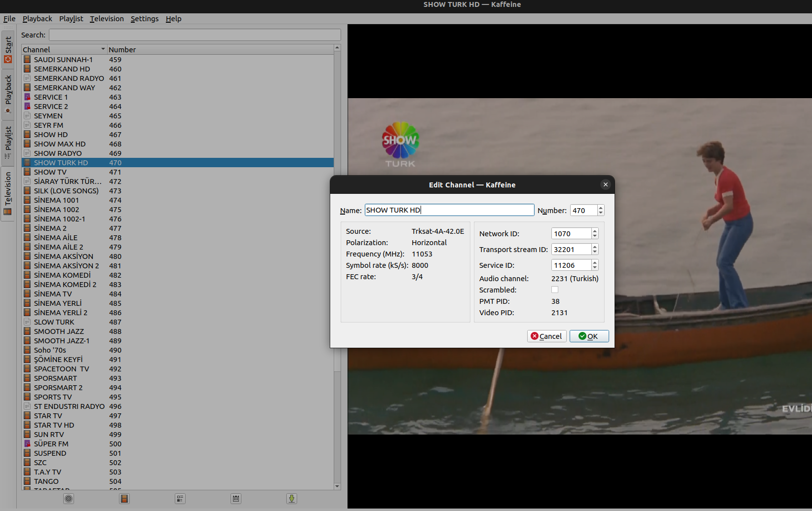This screenshot has height=511, width=812.
Task: Open the Settings menu
Action: coord(145,19)
